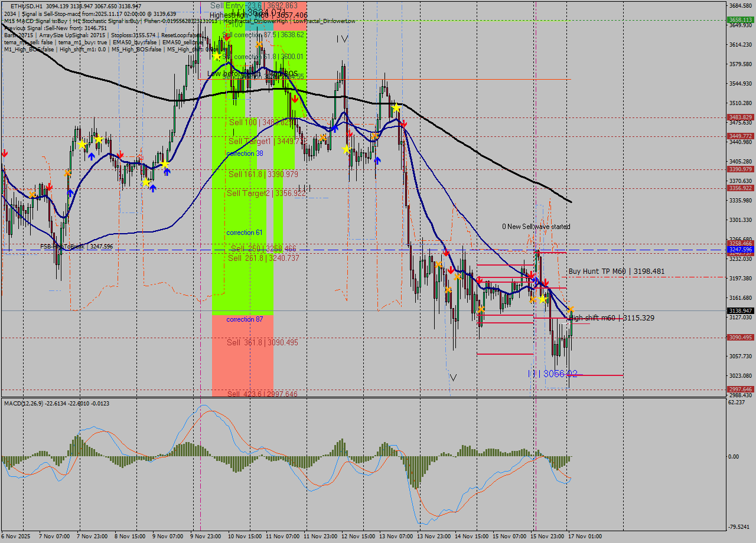Click the 'IV' wave label near the top
The image size is (756, 543).
click(x=342, y=39)
